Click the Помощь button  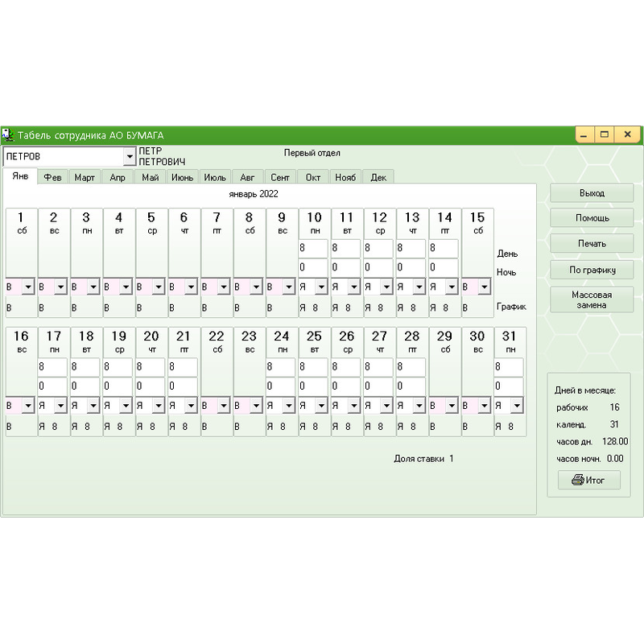(592, 218)
